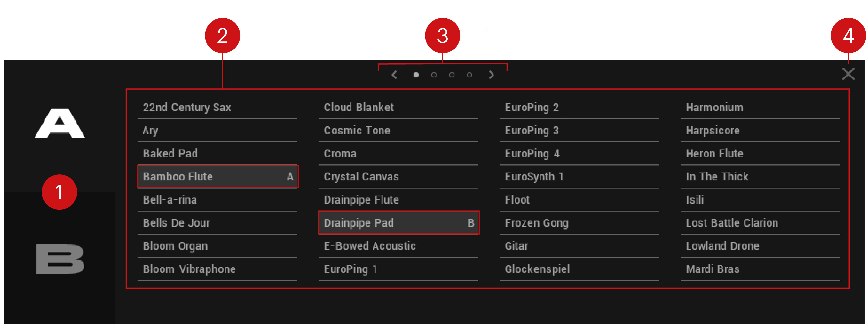
Task: Jump to fourth page dot
Action: coord(469,75)
